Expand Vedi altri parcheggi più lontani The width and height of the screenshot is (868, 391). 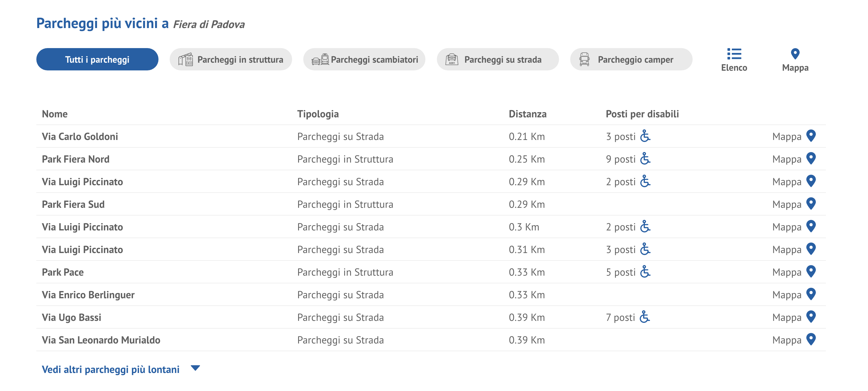110,370
